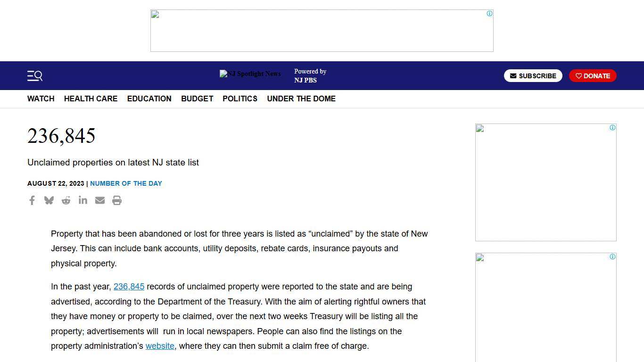
Task: Share article on Bluesky
Action: tap(49, 200)
